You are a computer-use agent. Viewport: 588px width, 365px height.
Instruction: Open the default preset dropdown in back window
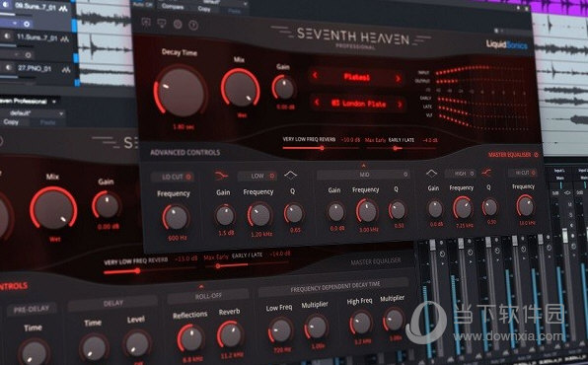pyautogui.click(x=32, y=112)
